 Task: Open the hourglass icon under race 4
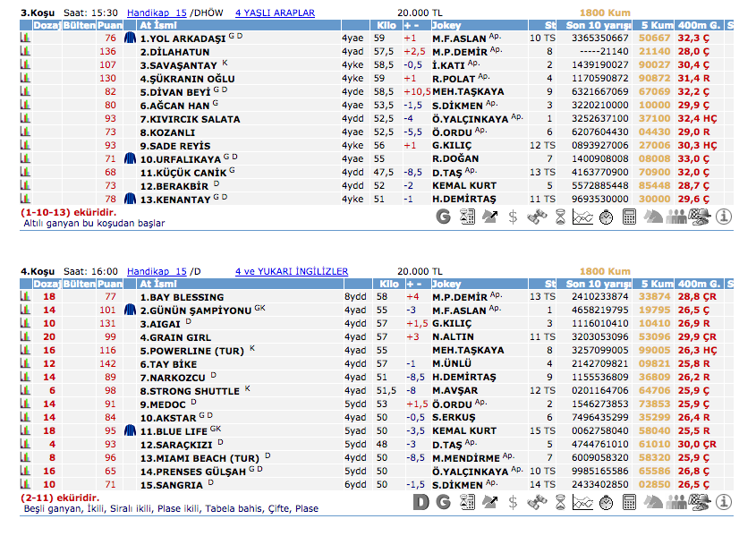559,503
